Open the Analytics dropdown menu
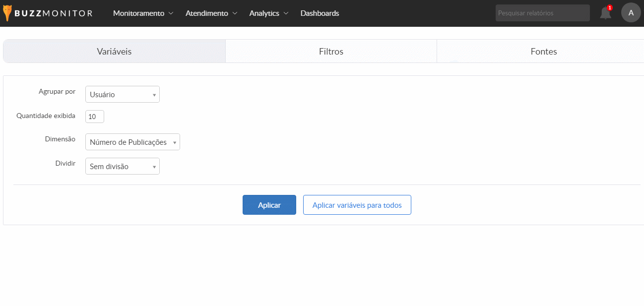This screenshot has width=644, height=306. pyautogui.click(x=268, y=13)
